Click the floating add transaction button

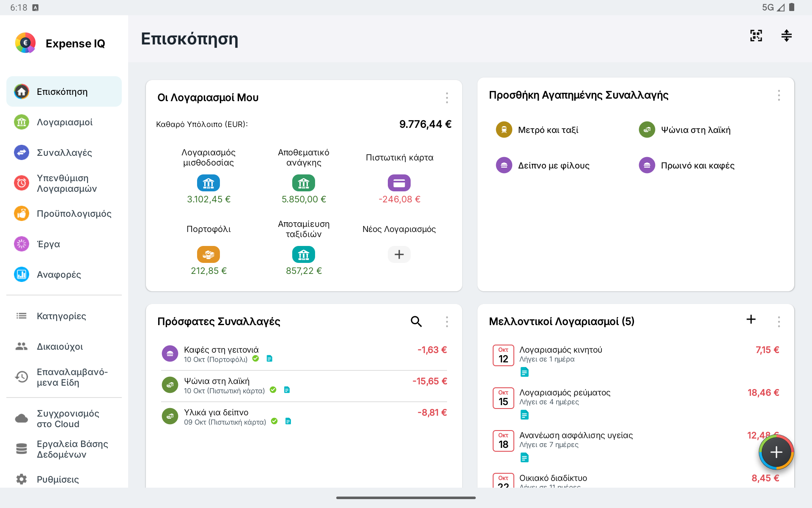pyautogui.click(x=776, y=452)
